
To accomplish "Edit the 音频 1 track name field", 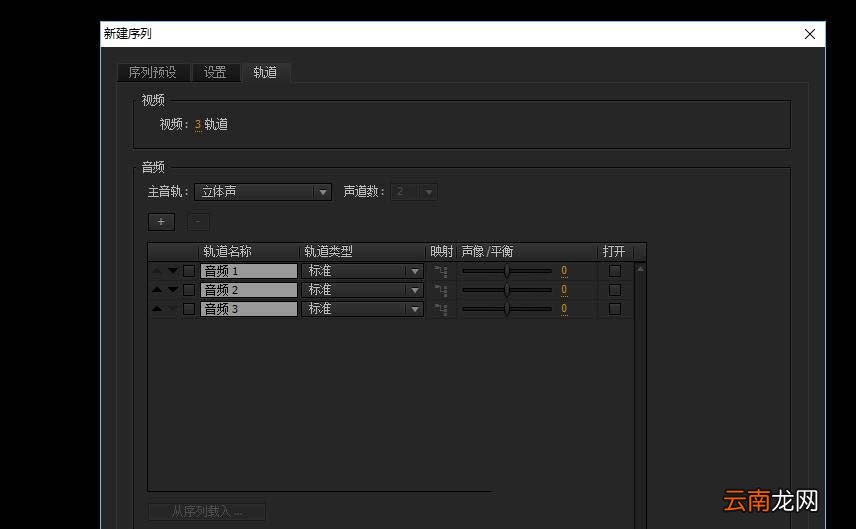I will [249, 271].
